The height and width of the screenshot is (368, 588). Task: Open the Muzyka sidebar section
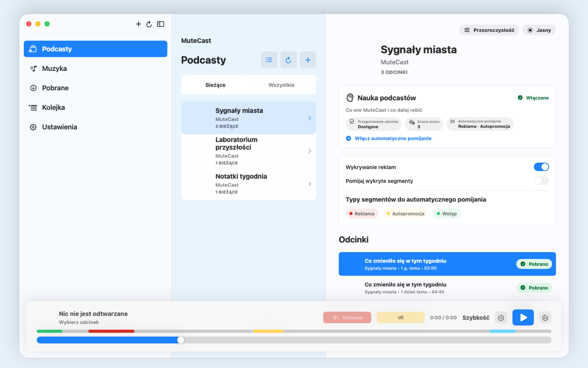coord(96,68)
